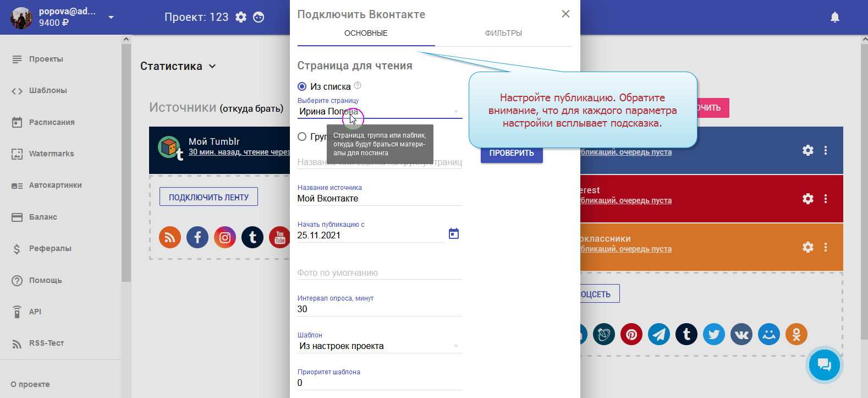Click the 'Интервал опроса, минут' field
Viewport: 868px width, 398px height.
coord(380,309)
